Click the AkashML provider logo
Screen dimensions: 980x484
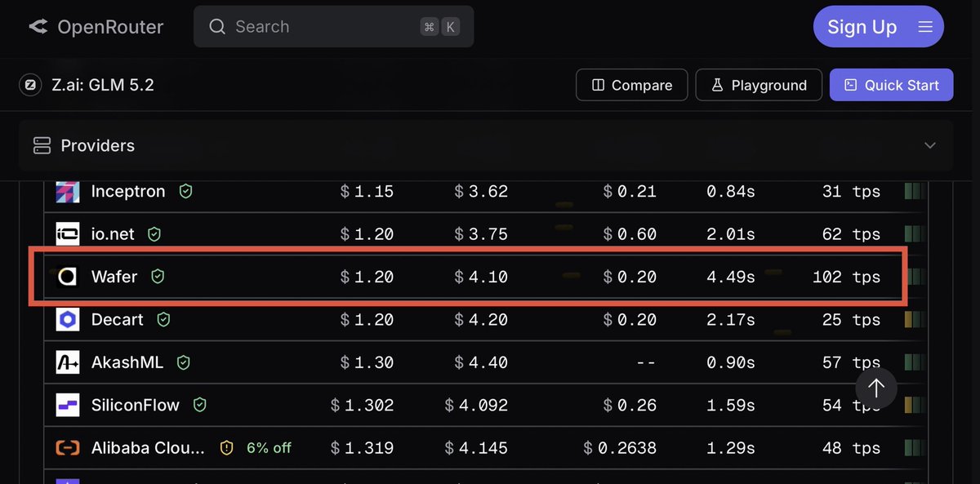(68, 362)
